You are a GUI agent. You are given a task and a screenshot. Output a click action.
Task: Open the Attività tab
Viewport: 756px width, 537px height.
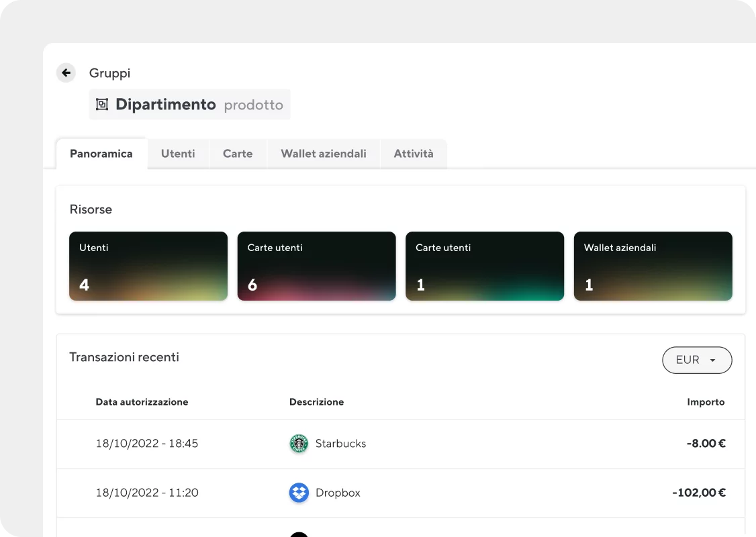[x=413, y=154]
